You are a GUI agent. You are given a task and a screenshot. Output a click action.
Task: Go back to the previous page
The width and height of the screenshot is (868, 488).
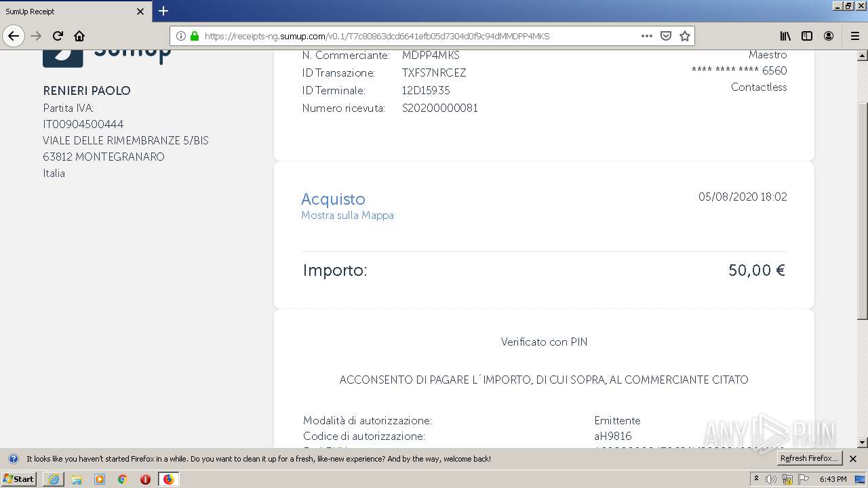pos(14,36)
